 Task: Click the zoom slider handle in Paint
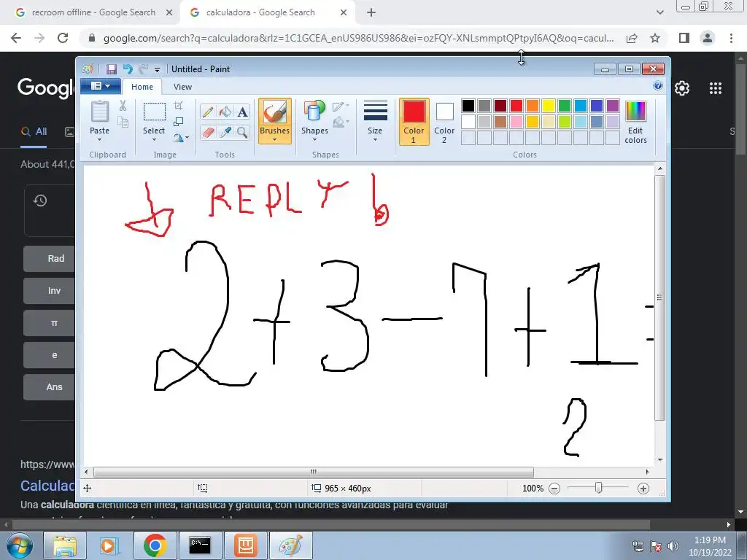(x=598, y=488)
